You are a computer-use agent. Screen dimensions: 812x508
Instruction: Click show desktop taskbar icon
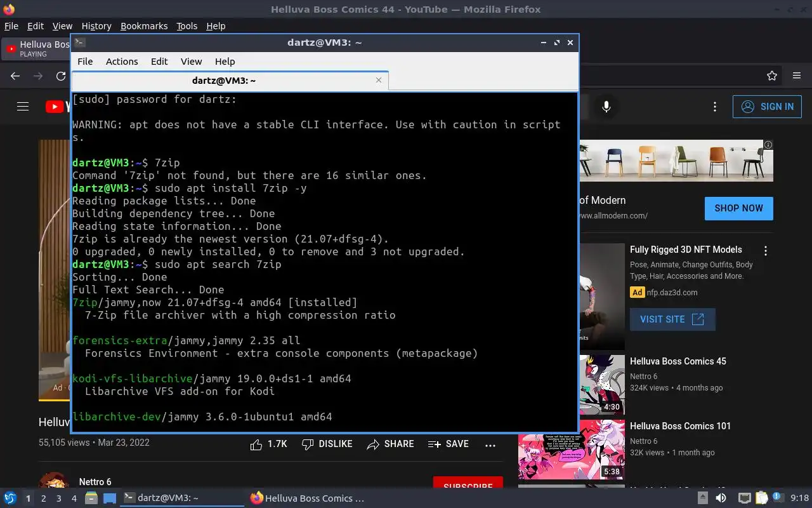click(x=109, y=498)
